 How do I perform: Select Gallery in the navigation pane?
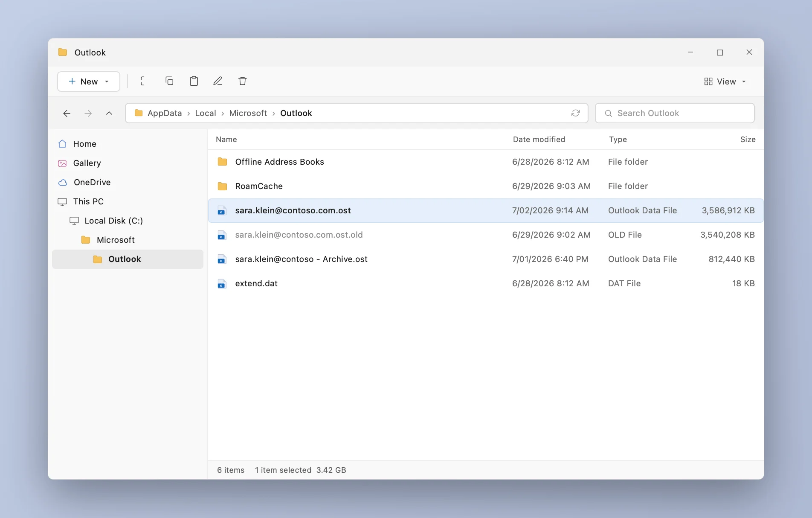tap(128, 163)
